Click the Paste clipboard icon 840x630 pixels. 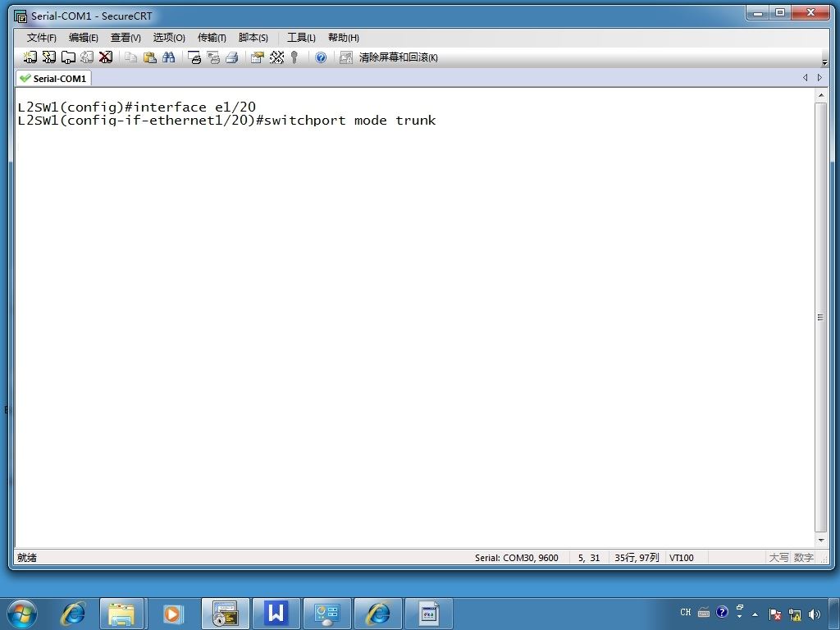point(150,57)
